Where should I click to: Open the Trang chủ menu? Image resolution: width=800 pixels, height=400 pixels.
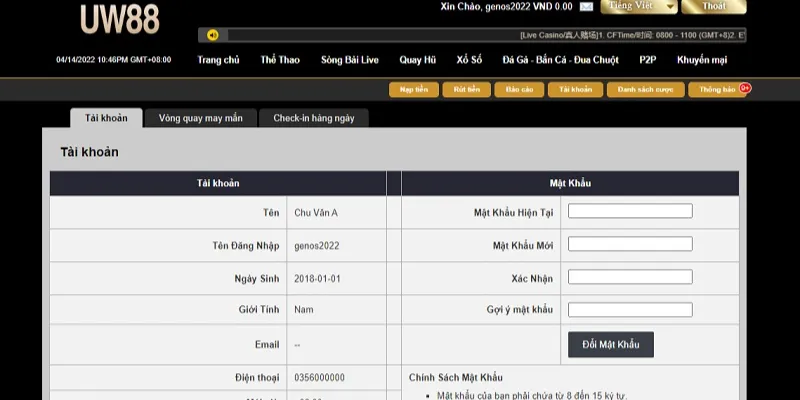coord(218,60)
